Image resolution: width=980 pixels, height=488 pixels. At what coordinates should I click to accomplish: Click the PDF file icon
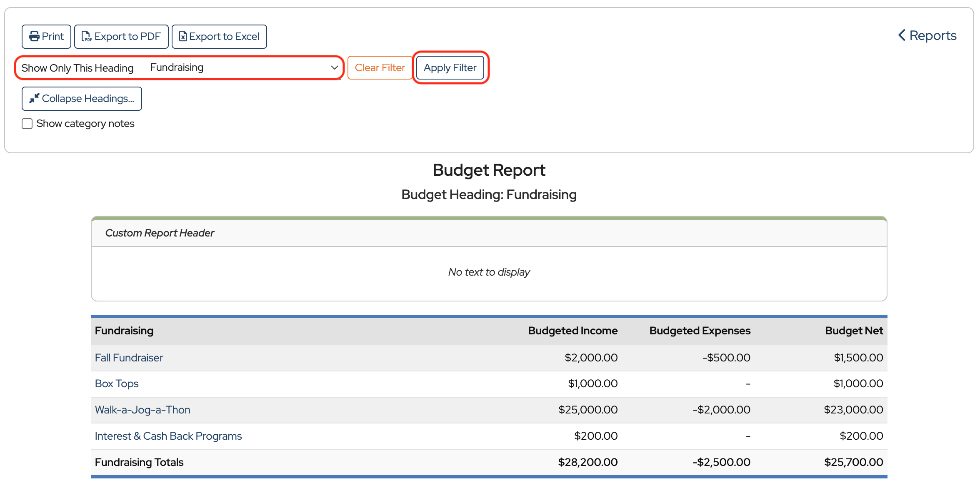coord(86,37)
